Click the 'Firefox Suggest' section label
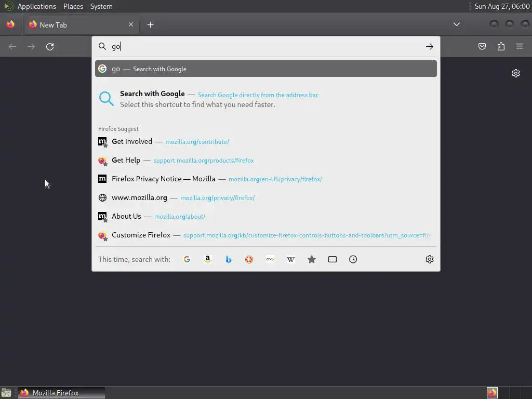The width and height of the screenshot is (532, 399). [x=118, y=129]
